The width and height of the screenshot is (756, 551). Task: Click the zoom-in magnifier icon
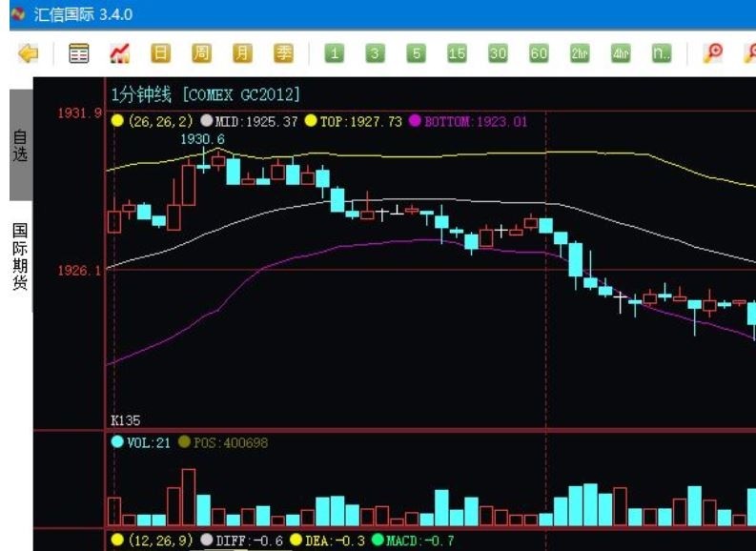click(712, 53)
